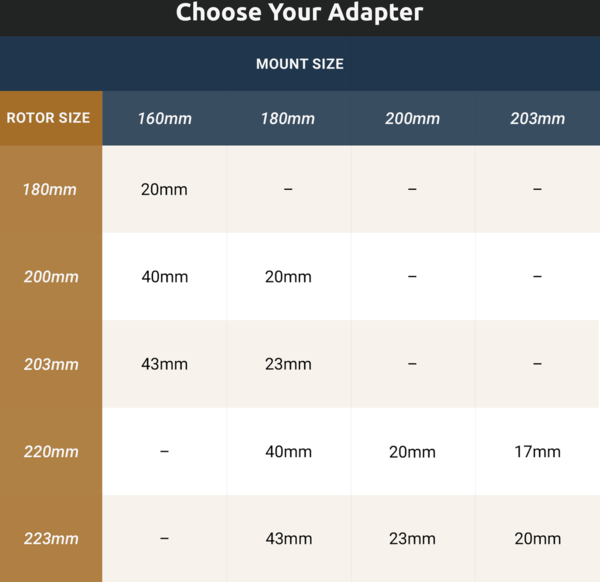Click the 200mm rotor size row label
Image resolution: width=600 pixels, height=582 pixels.
[51, 276]
